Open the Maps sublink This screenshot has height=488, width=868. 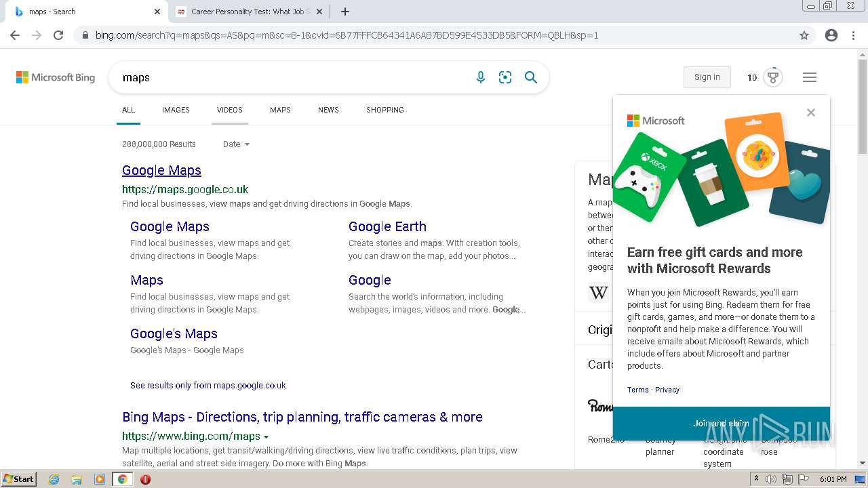coord(146,280)
